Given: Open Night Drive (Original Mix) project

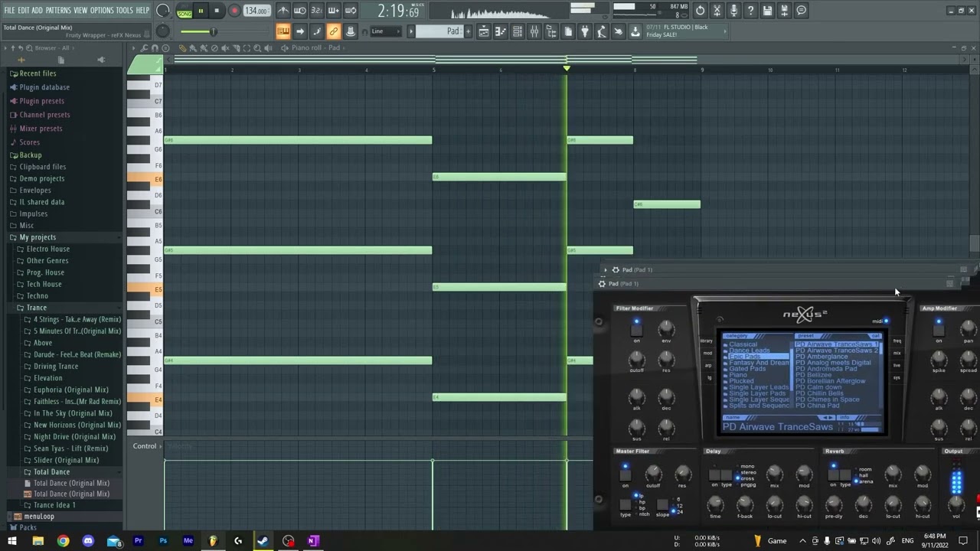Looking at the screenshot, I should pos(74,436).
